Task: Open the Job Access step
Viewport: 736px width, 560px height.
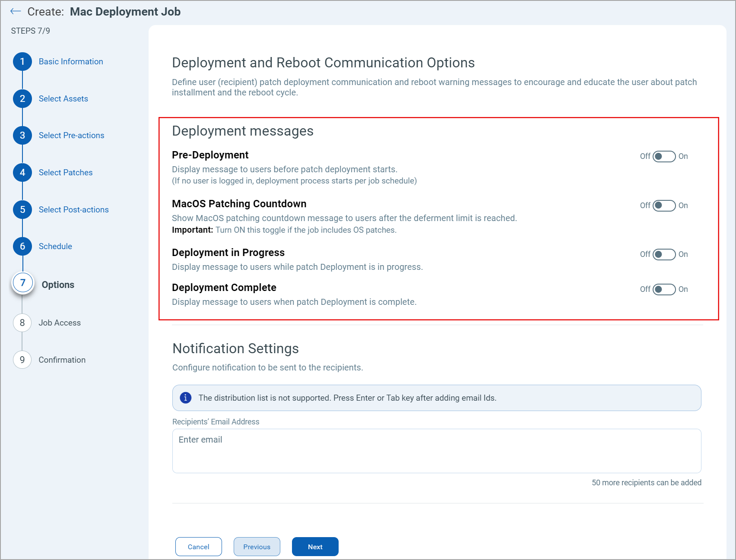Action: (22, 323)
